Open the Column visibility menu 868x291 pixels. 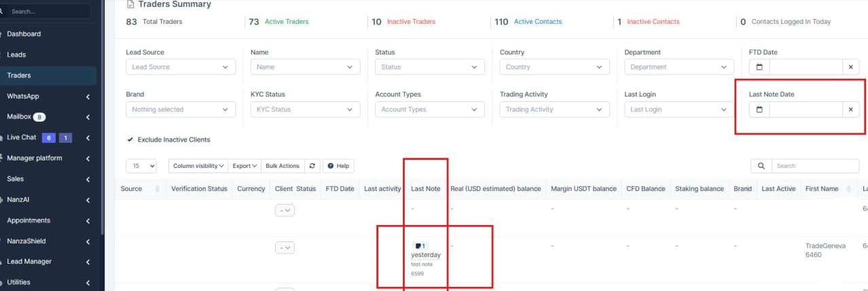coord(199,166)
